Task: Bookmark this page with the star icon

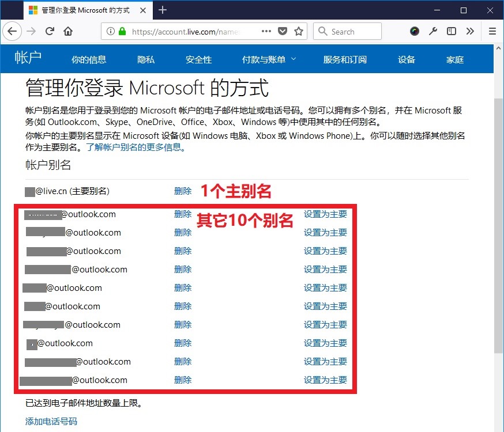Action: tap(298, 31)
